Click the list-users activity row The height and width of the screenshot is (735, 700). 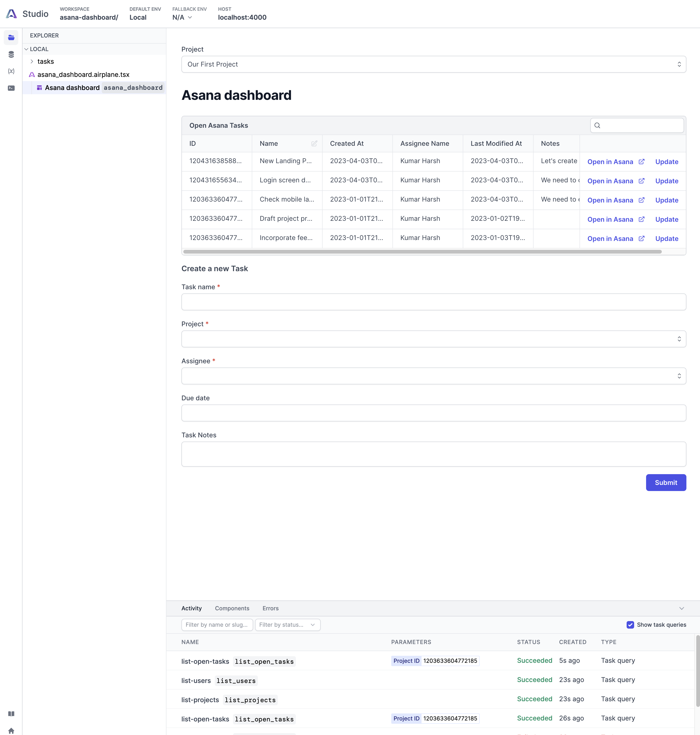(x=430, y=680)
